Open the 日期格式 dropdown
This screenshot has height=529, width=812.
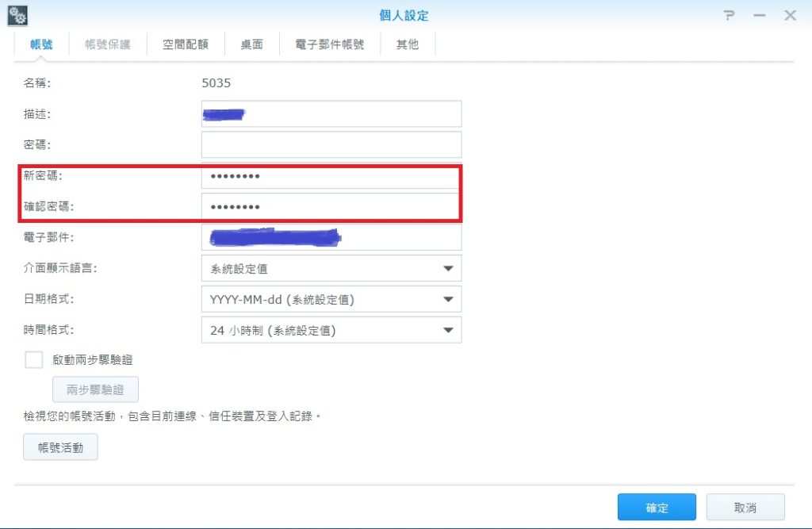[448, 300]
